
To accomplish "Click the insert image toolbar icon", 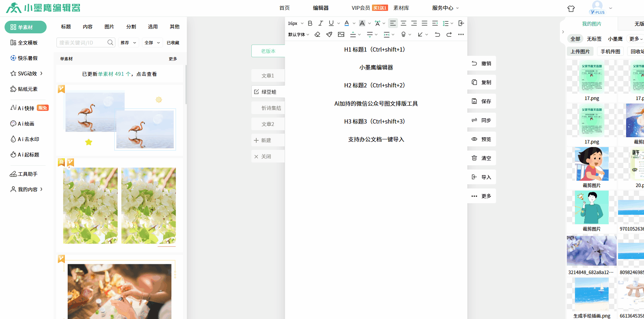I will pyautogui.click(x=341, y=34).
